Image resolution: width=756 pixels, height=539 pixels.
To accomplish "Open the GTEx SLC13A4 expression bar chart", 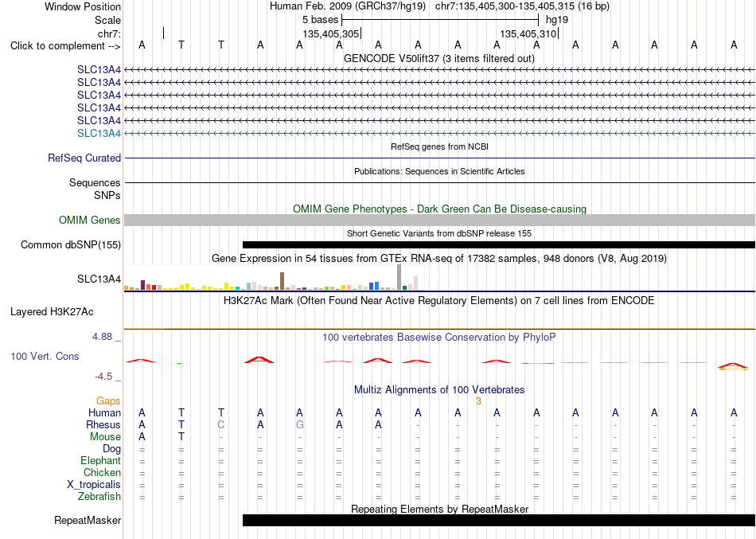I will point(275,278).
